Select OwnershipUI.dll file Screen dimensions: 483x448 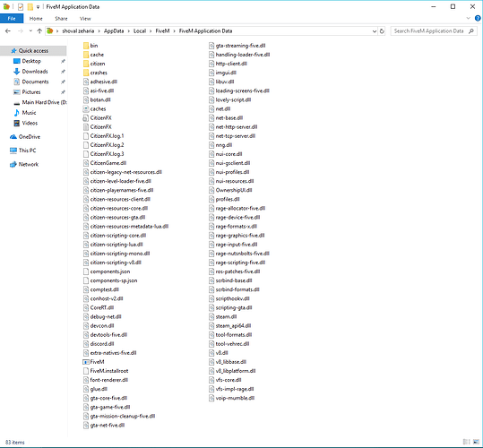click(230, 190)
